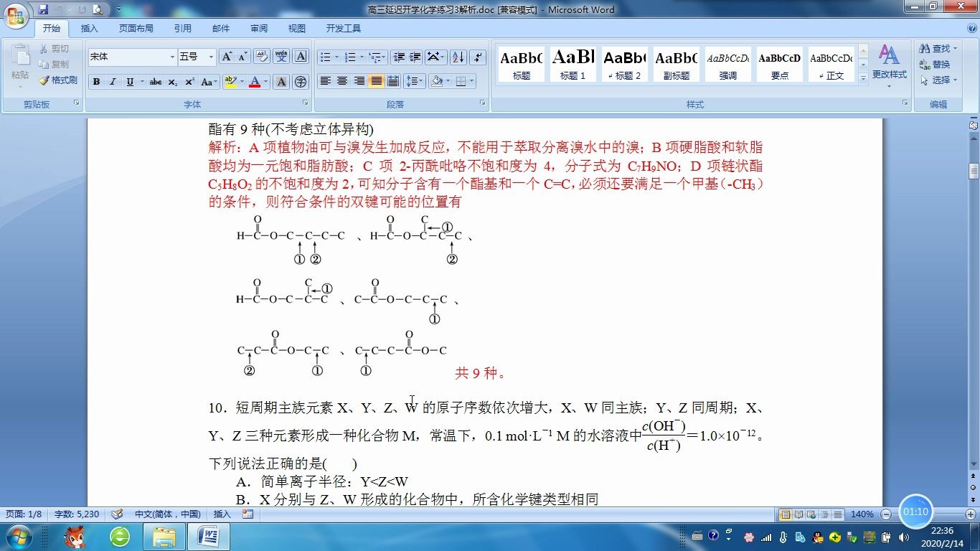Open Change Case (Aa) dropdown
The height and width of the screenshot is (551, 980).
pos(209,82)
